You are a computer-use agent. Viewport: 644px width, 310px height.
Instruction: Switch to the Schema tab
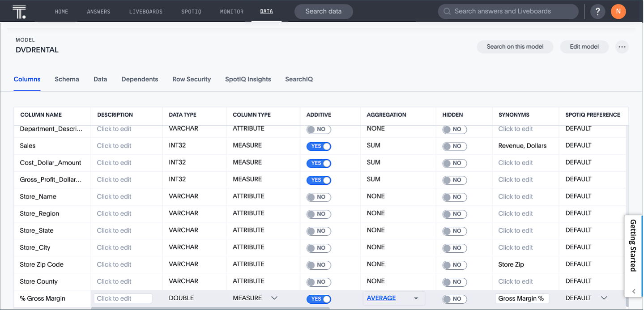pos(67,79)
